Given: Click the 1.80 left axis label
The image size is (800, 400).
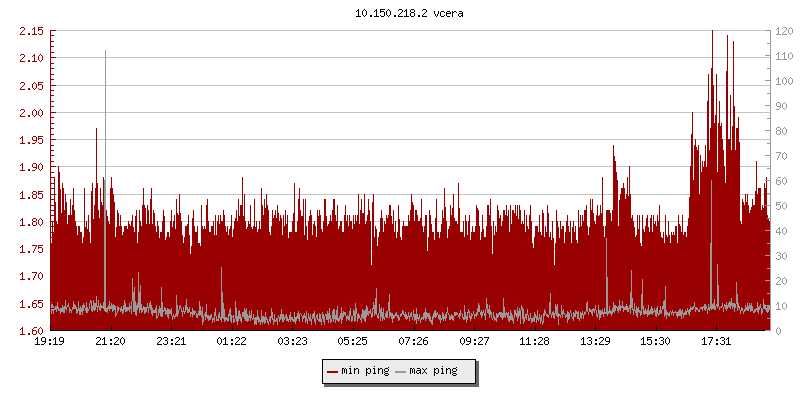Looking at the screenshot, I should point(30,222).
